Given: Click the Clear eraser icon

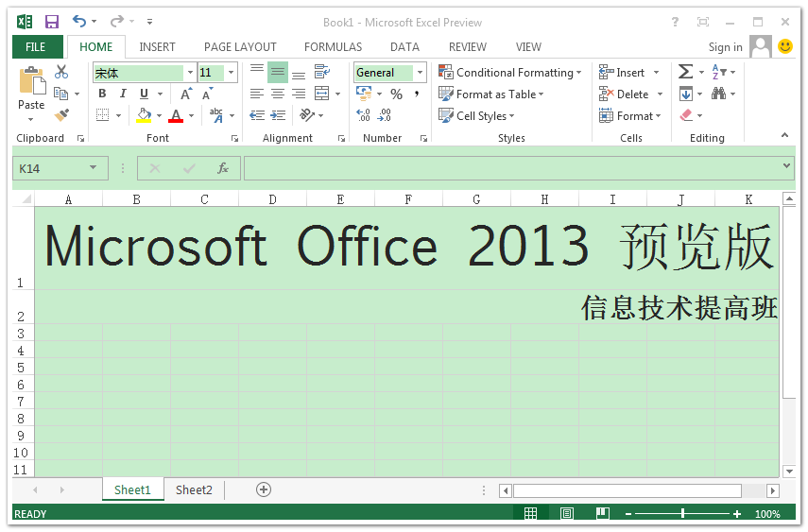Looking at the screenshot, I should (x=686, y=115).
